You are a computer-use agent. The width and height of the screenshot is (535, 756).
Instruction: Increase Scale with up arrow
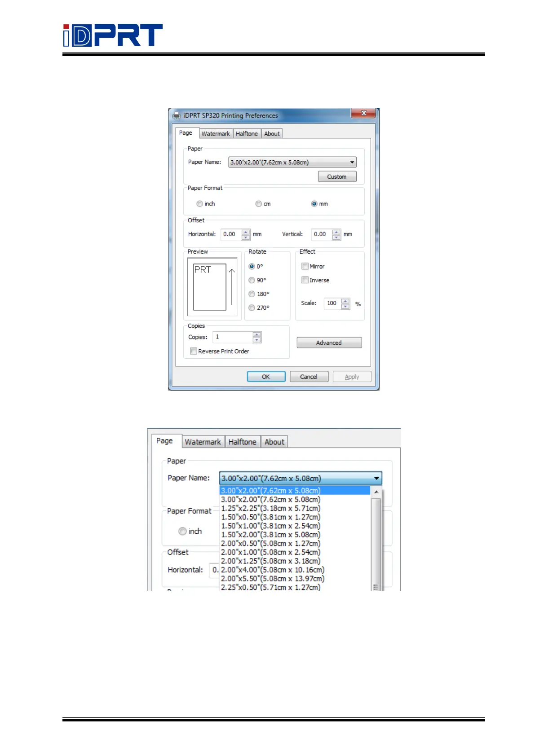coord(345,301)
